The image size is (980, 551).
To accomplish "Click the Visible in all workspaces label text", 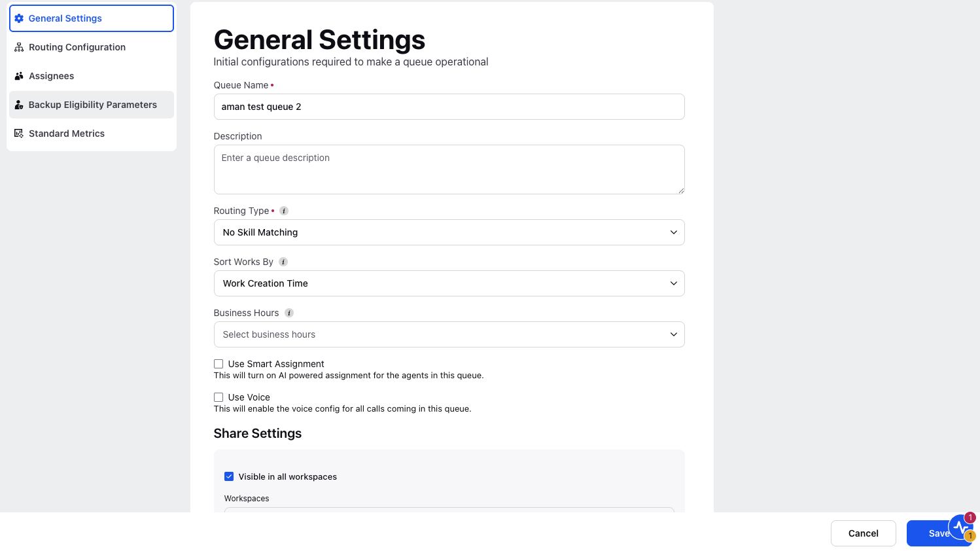I will pyautogui.click(x=288, y=476).
